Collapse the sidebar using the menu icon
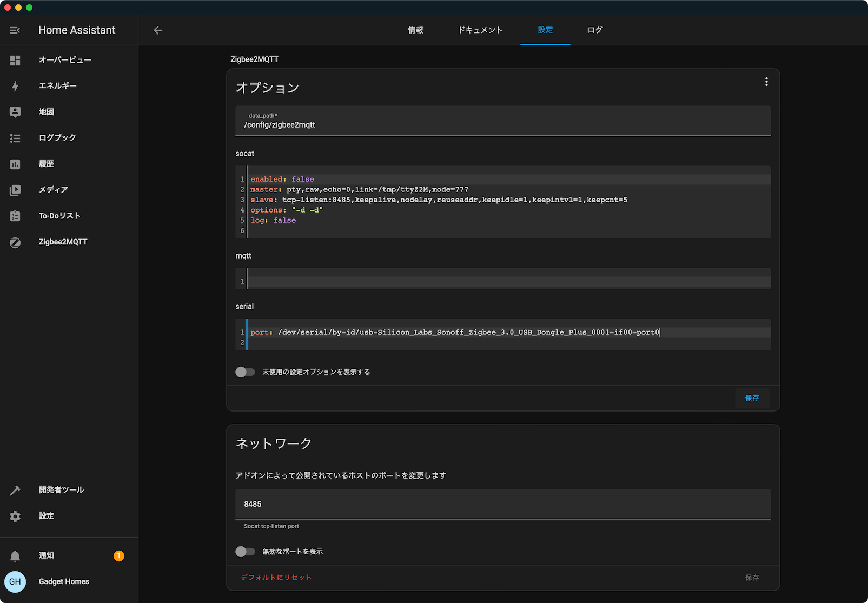868x603 pixels. [x=15, y=30]
